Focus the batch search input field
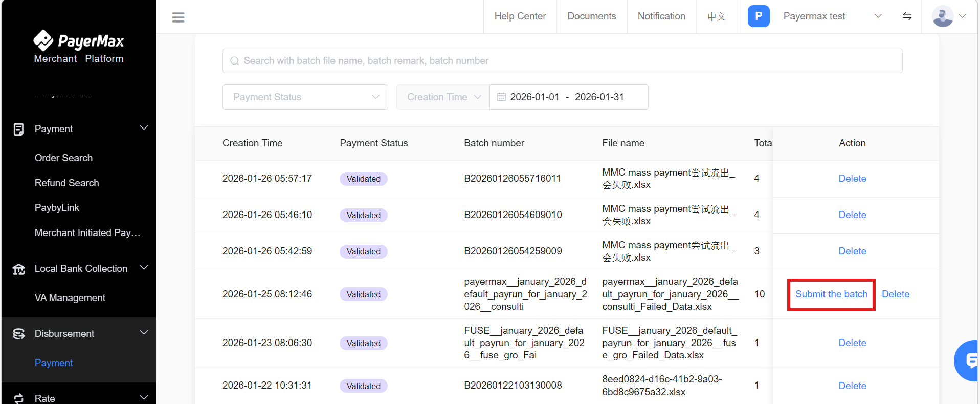 [x=563, y=61]
